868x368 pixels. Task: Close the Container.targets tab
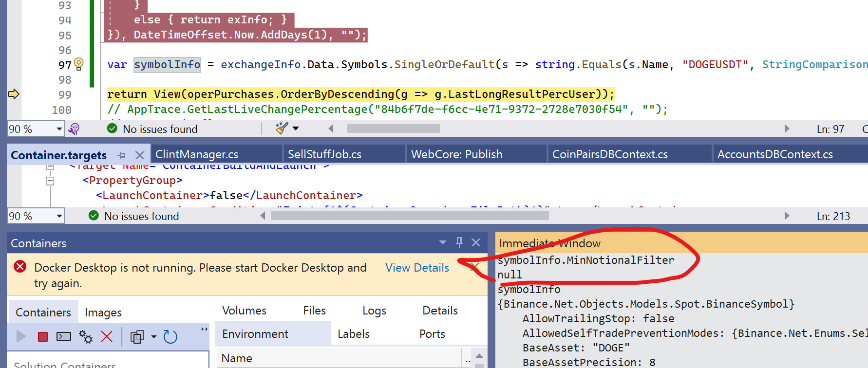140,155
